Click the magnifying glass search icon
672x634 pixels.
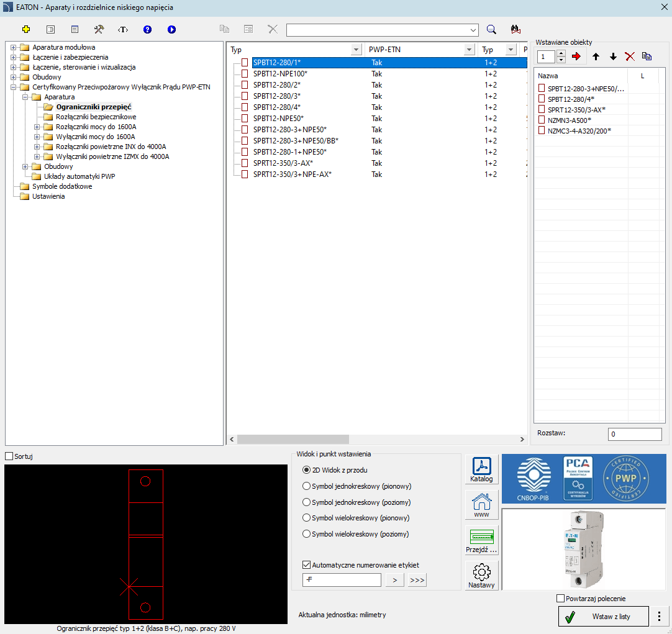point(491,30)
